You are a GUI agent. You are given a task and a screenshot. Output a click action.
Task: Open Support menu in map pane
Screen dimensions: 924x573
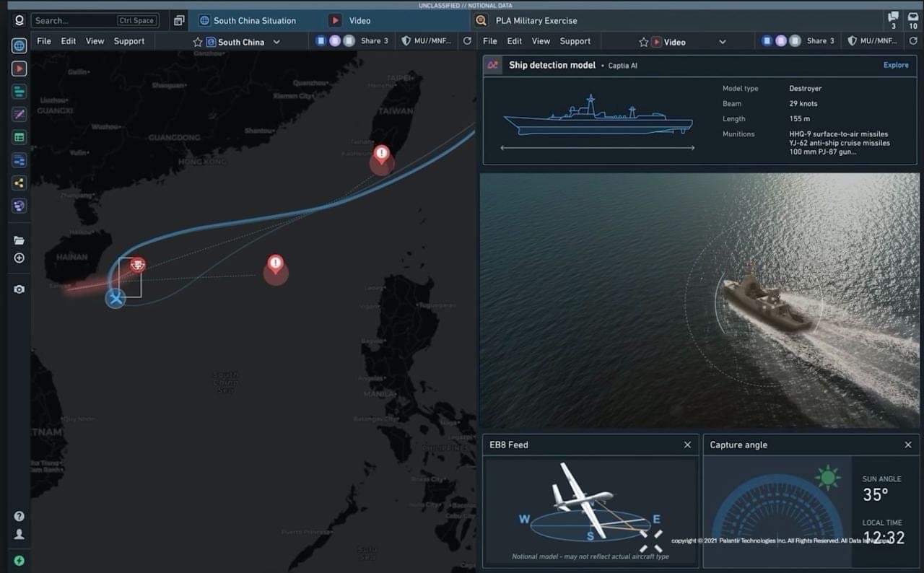click(x=129, y=41)
